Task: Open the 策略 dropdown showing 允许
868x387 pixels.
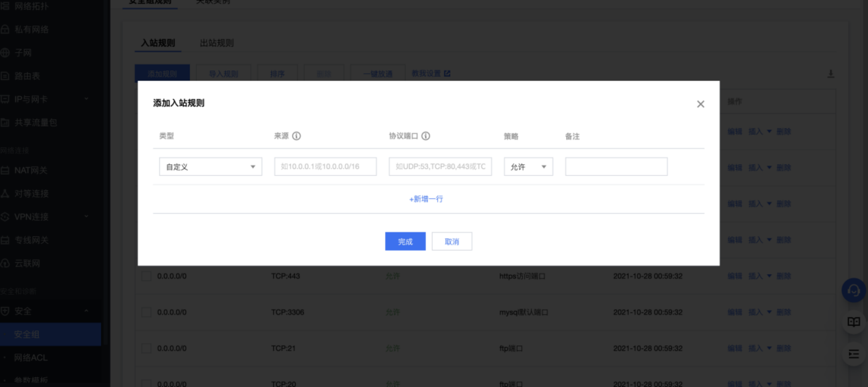Action: click(528, 167)
